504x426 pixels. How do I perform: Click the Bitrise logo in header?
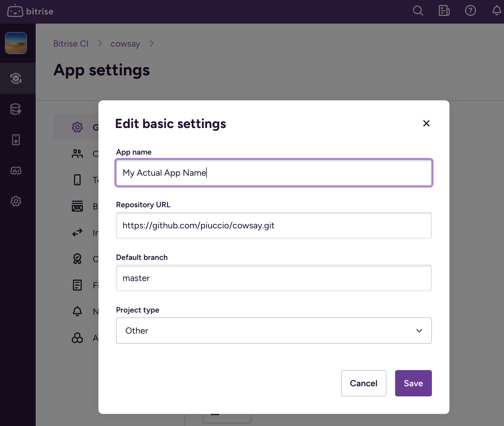click(30, 12)
